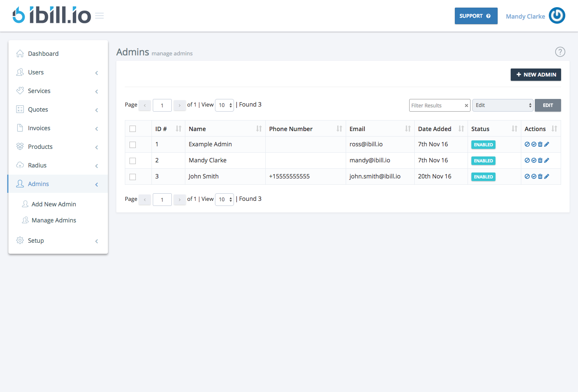Click the power icon next to Mandy Clarke
The image size is (578, 392).
557,16
